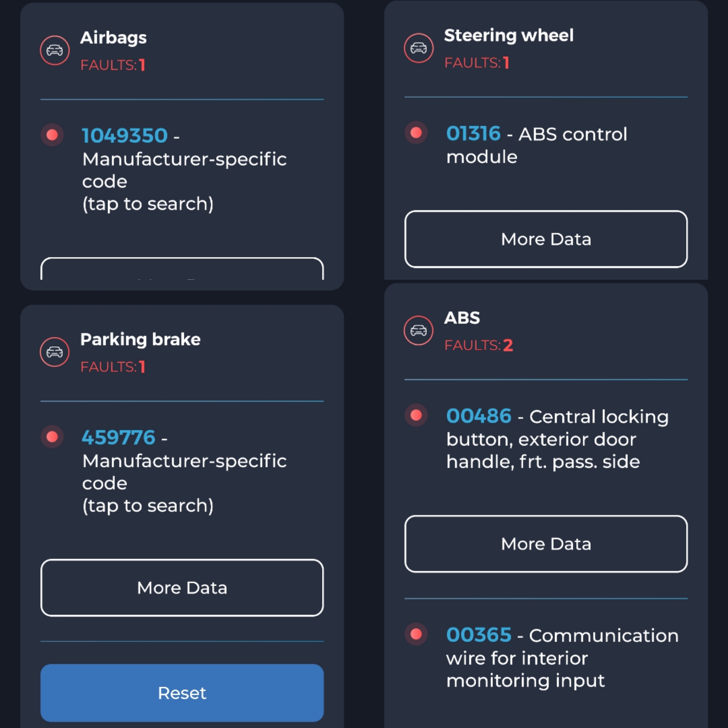Open fault code 01316 ABS control module
728x728 pixels.
pyautogui.click(x=537, y=145)
